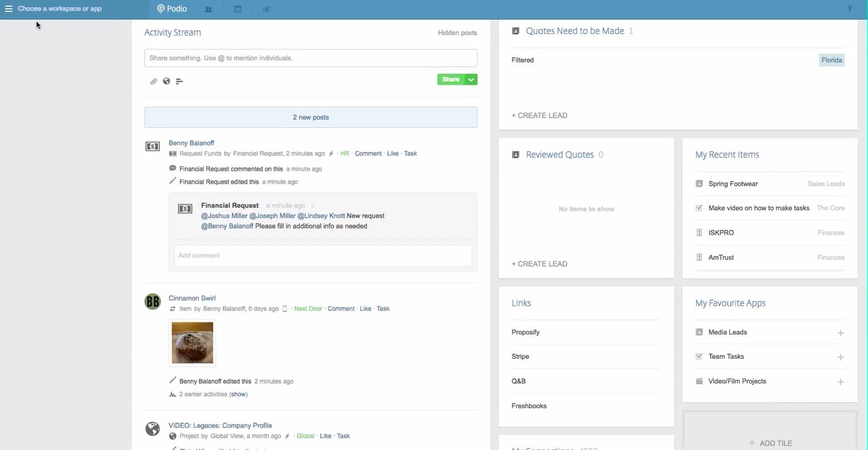868x450 pixels.
Task: Open Video/Film Projects favourite app
Action: 737,381
